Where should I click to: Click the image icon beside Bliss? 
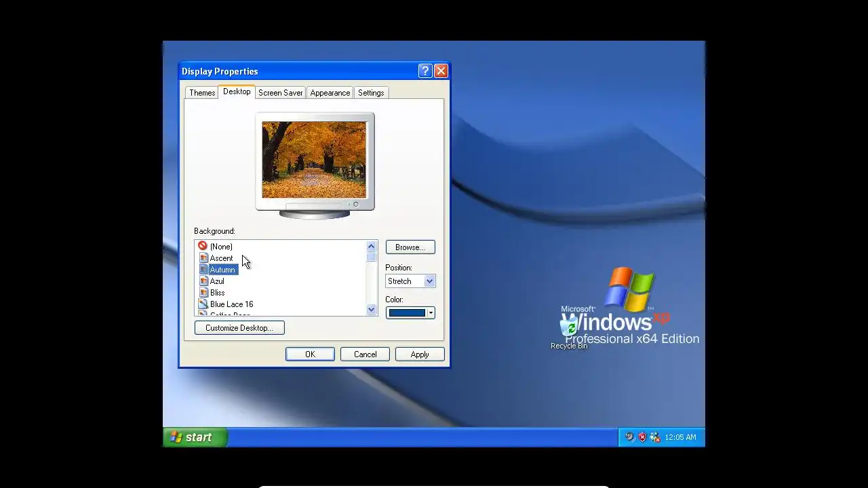click(x=203, y=293)
